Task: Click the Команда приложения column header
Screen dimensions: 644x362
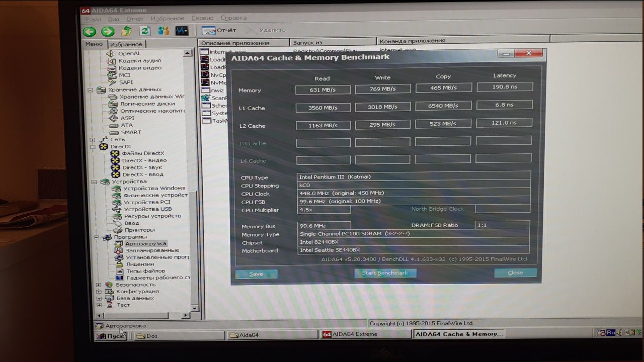Action: (463, 41)
